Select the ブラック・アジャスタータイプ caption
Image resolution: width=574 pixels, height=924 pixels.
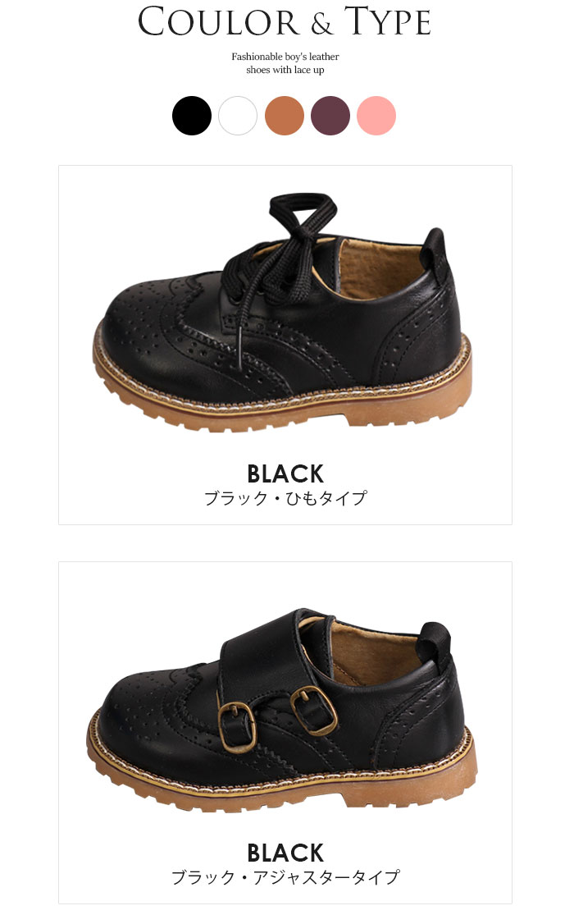point(285,877)
